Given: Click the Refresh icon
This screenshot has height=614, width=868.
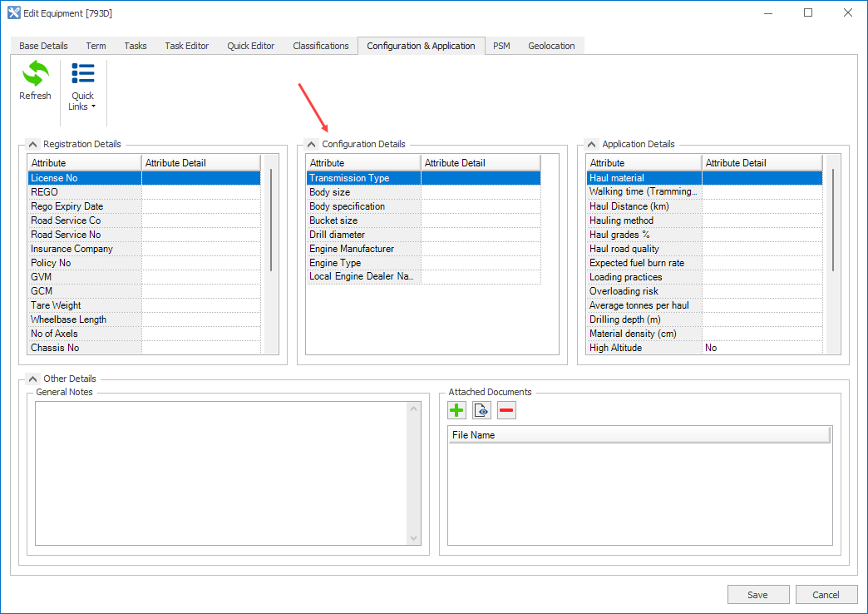Looking at the screenshot, I should click(36, 74).
